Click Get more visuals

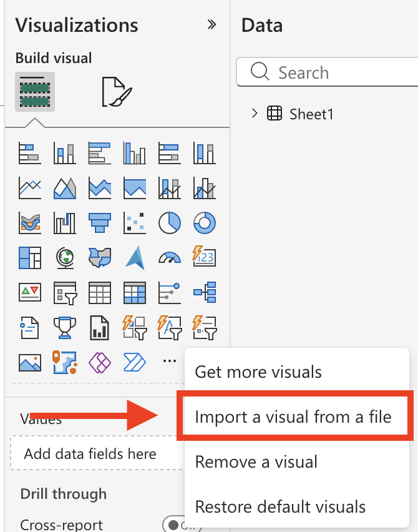click(258, 372)
